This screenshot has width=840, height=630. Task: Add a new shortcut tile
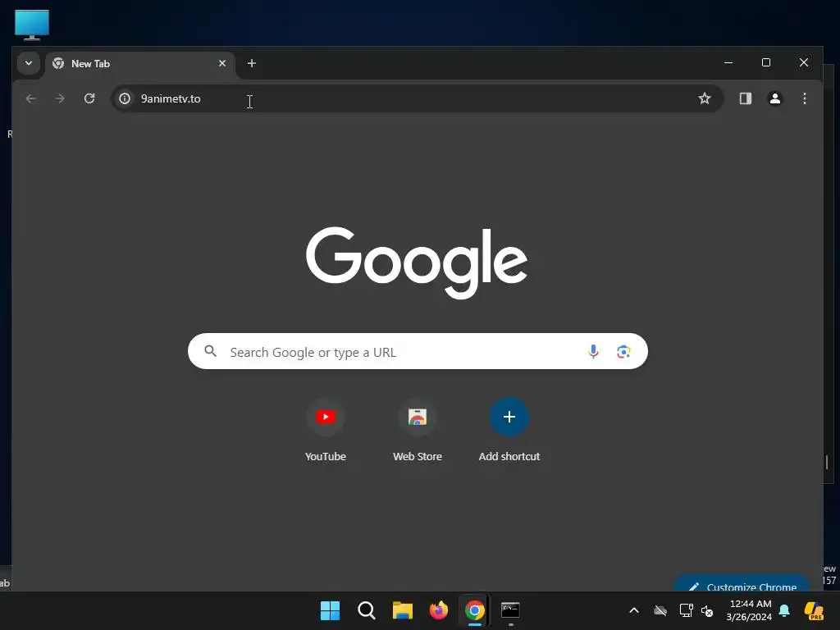(x=509, y=430)
